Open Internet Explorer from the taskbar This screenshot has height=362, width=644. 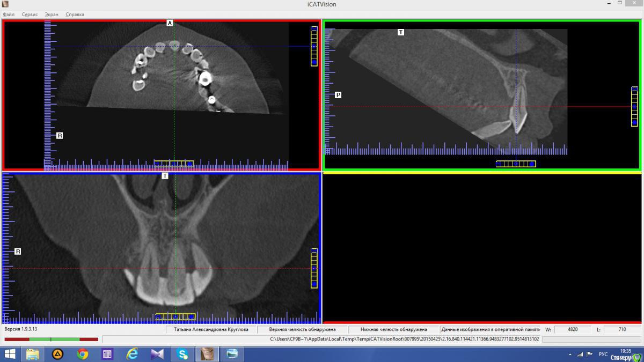(132, 354)
